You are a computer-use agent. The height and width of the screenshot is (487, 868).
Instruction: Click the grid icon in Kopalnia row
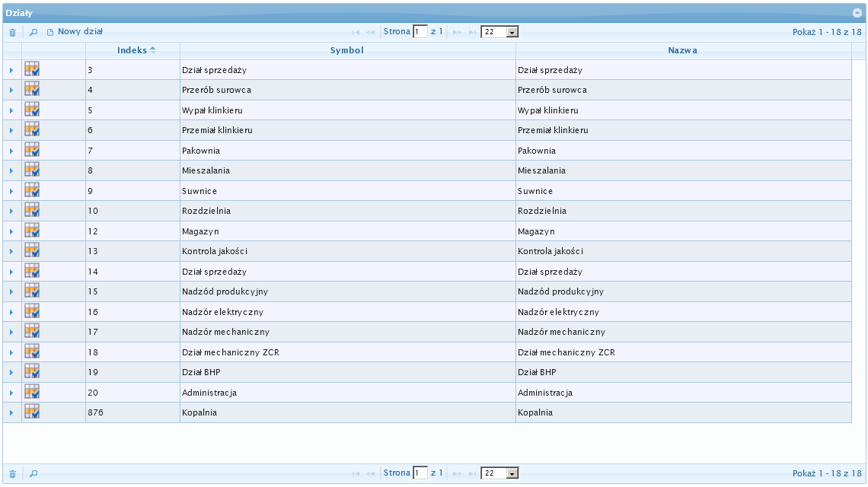[x=32, y=412]
